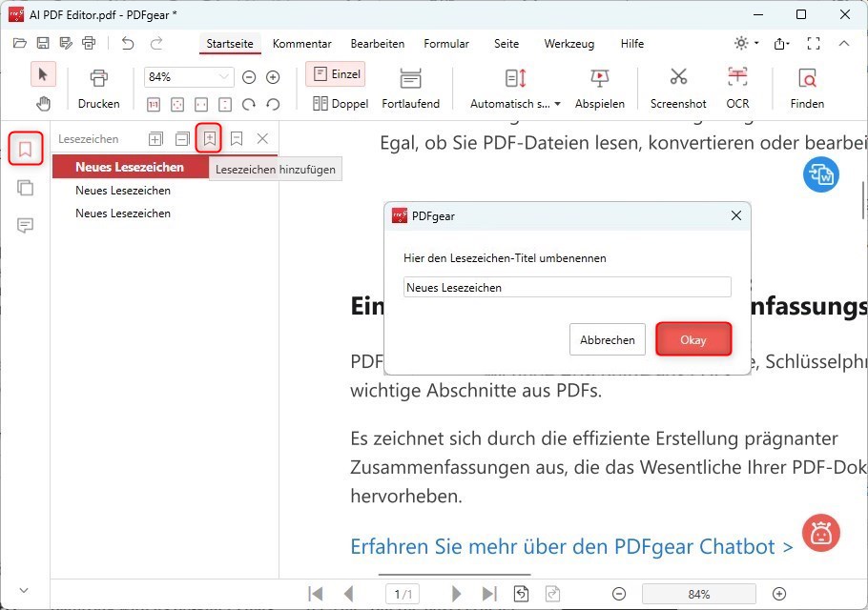Open the theme brightness dropdown
The width and height of the screenshot is (868, 610).
tap(746, 43)
